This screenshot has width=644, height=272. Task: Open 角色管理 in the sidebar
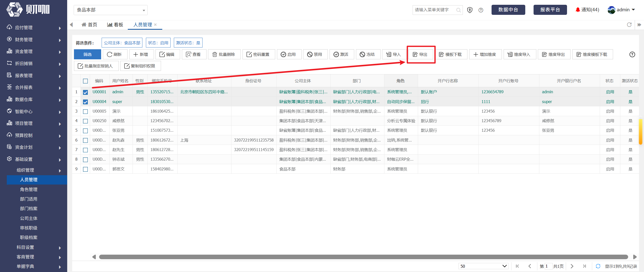pos(29,189)
